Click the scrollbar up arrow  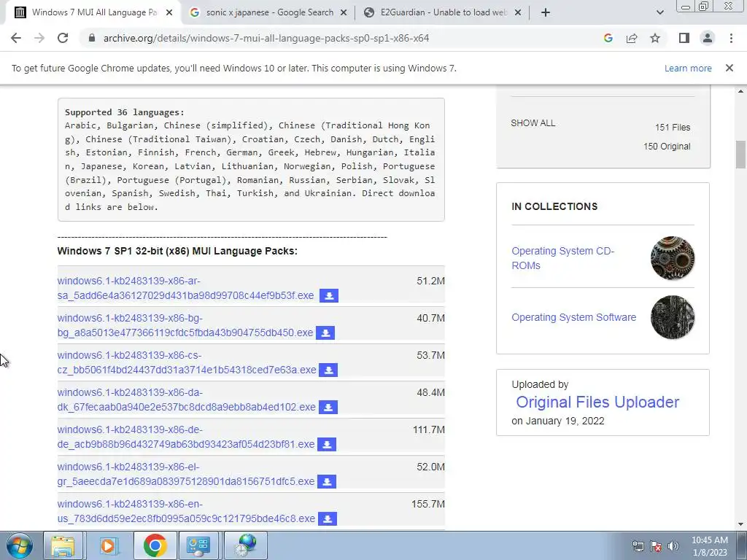[x=740, y=90]
